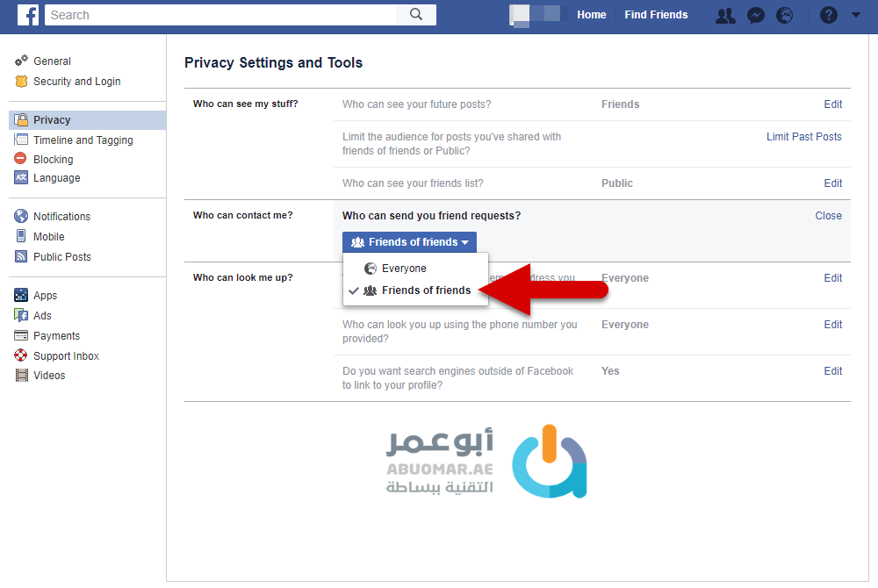This screenshot has height=588, width=878.
Task: Select the Everyone option in dropdown
Action: pos(404,269)
